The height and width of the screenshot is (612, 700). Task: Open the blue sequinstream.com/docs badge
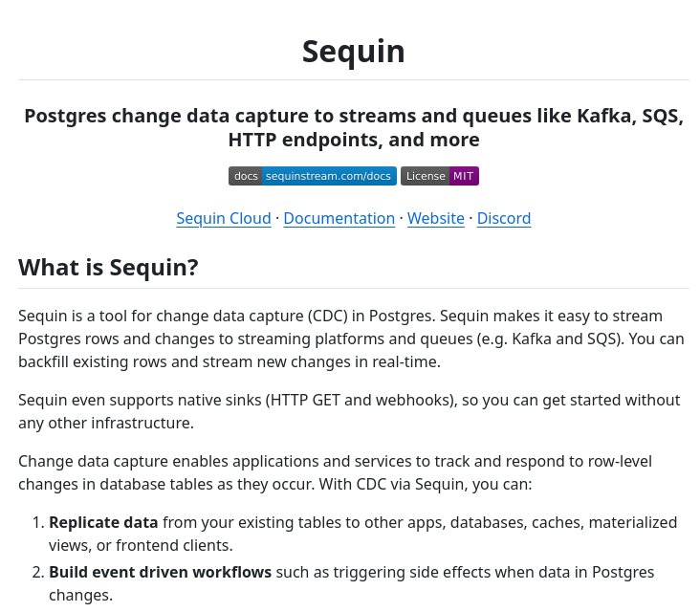coord(328,176)
